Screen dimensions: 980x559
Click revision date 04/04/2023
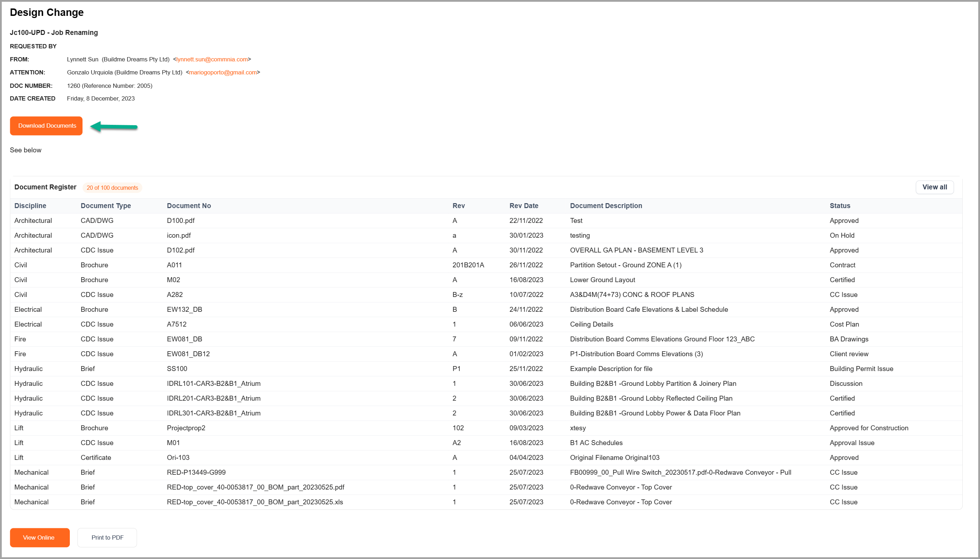click(526, 458)
